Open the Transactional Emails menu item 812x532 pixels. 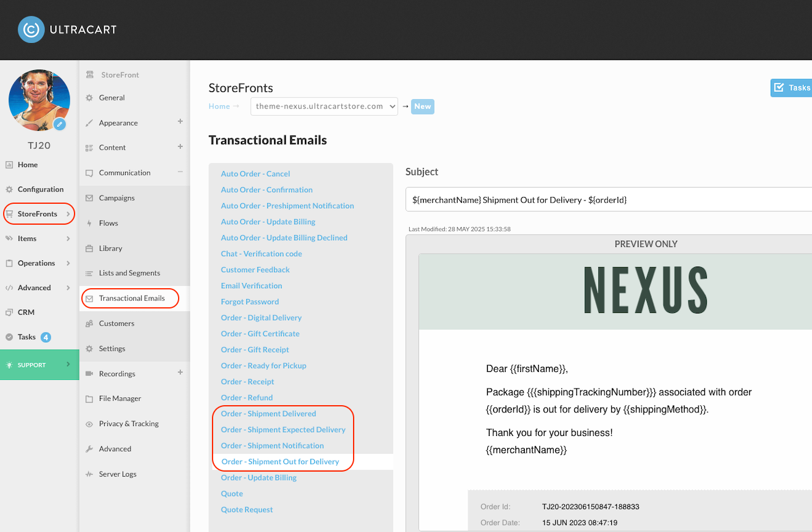[x=131, y=298]
